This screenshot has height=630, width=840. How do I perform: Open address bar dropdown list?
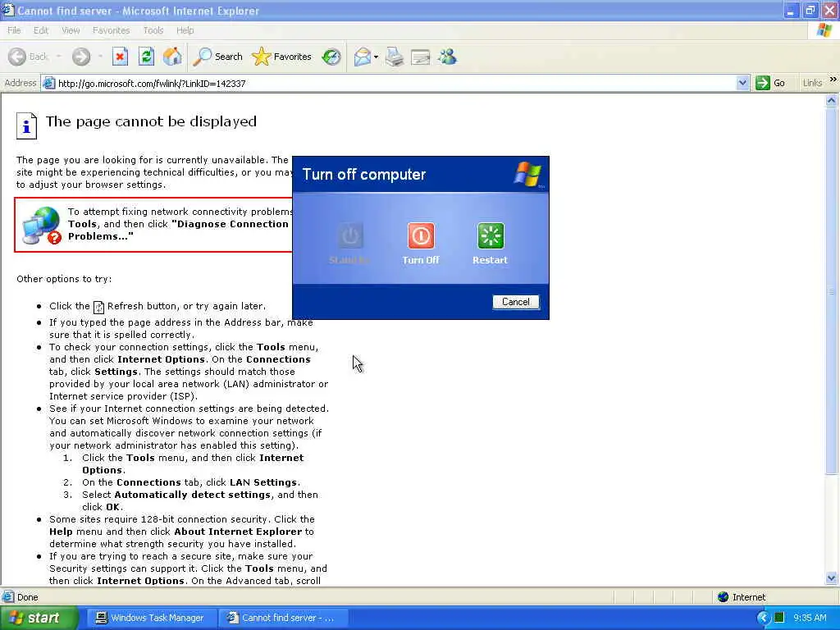coord(742,83)
